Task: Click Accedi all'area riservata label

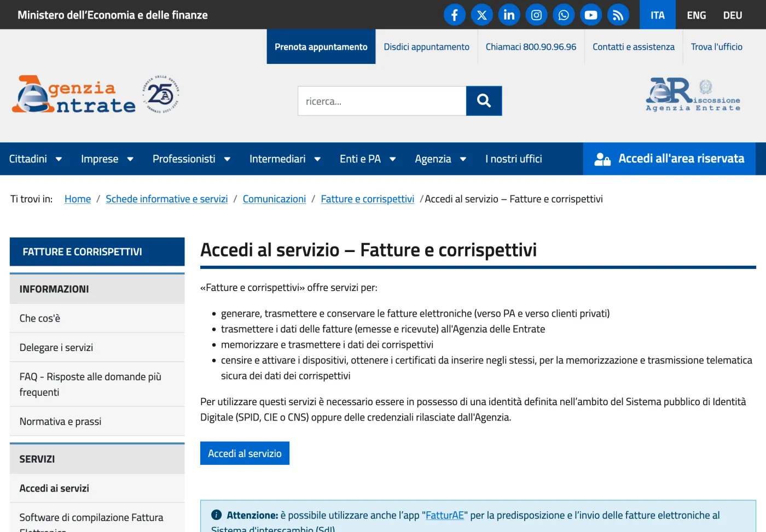Action: click(681, 159)
